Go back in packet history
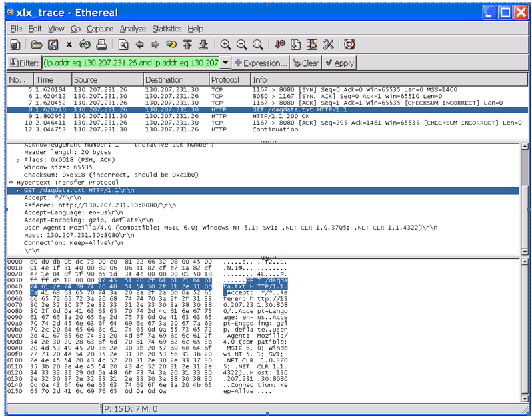Viewport: 532px width, 419px height. click(139, 45)
